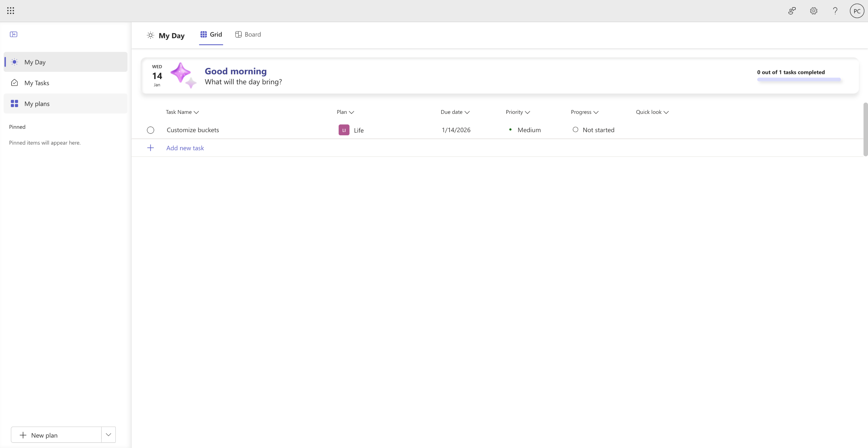The image size is (868, 448).
Task: Collapse the left navigation pane icon
Action: (x=14, y=34)
